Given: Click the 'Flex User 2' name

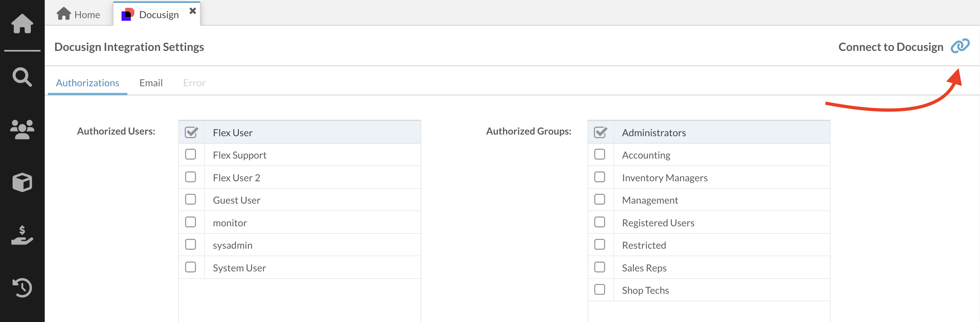Looking at the screenshot, I should (236, 178).
